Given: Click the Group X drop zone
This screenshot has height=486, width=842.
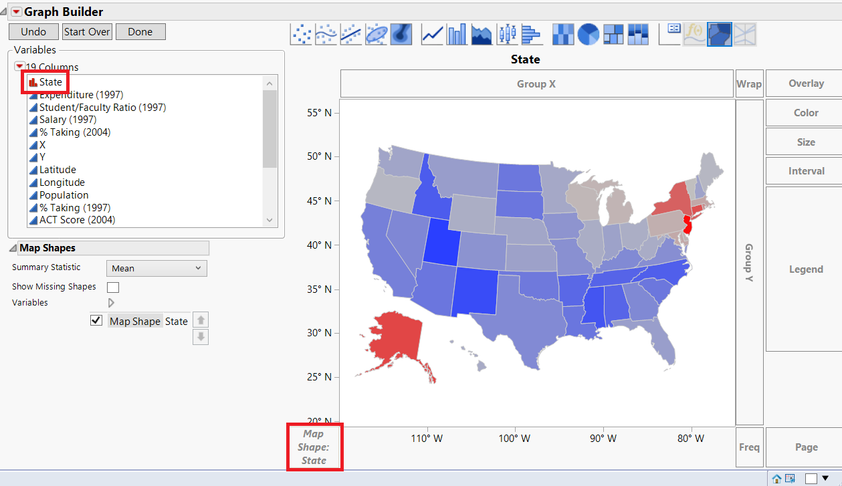Looking at the screenshot, I should (x=536, y=84).
